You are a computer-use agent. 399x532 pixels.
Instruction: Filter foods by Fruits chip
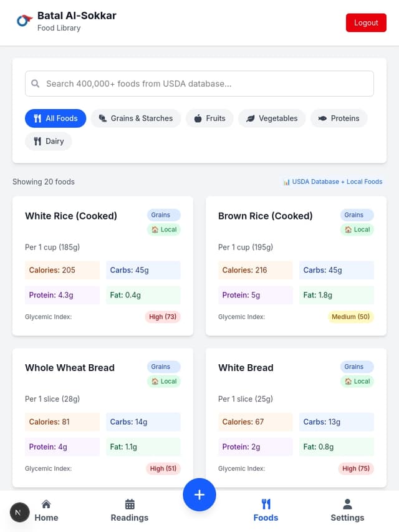pyautogui.click(x=209, y=118)
